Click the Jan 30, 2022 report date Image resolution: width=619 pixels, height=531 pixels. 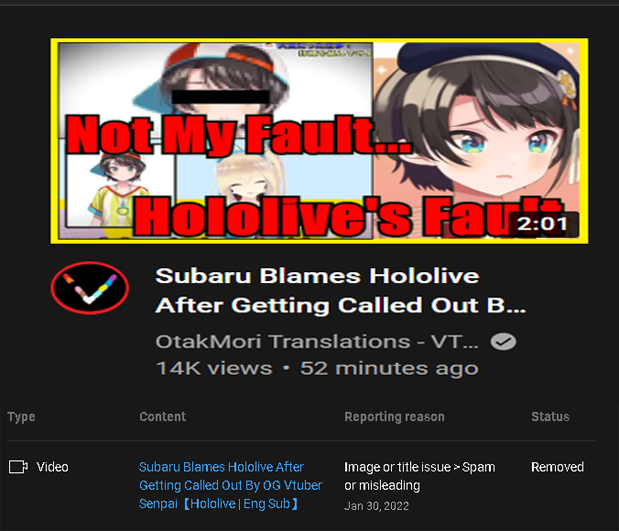pos(377,506)
